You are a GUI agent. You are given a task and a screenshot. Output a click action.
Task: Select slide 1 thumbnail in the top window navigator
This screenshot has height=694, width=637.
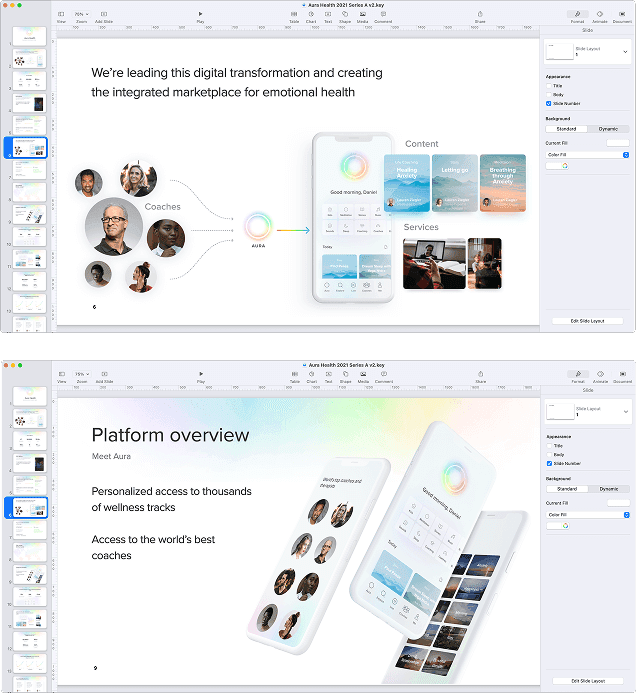pyautogui.click(x=29, y=36)
